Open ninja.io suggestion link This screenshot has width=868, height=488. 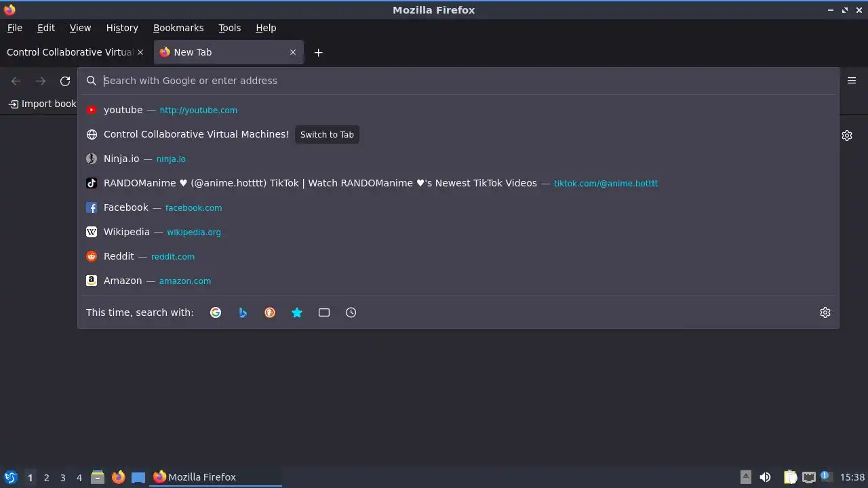click(171, 159)
